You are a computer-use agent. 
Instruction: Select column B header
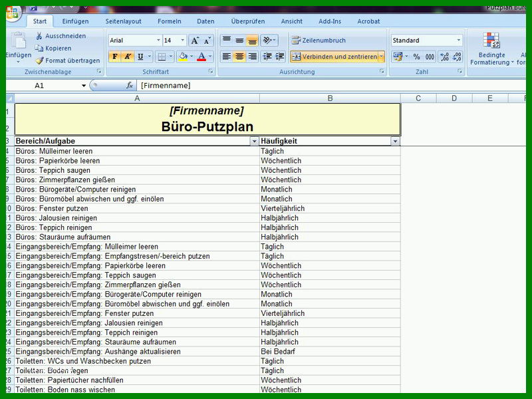(330, 98)
